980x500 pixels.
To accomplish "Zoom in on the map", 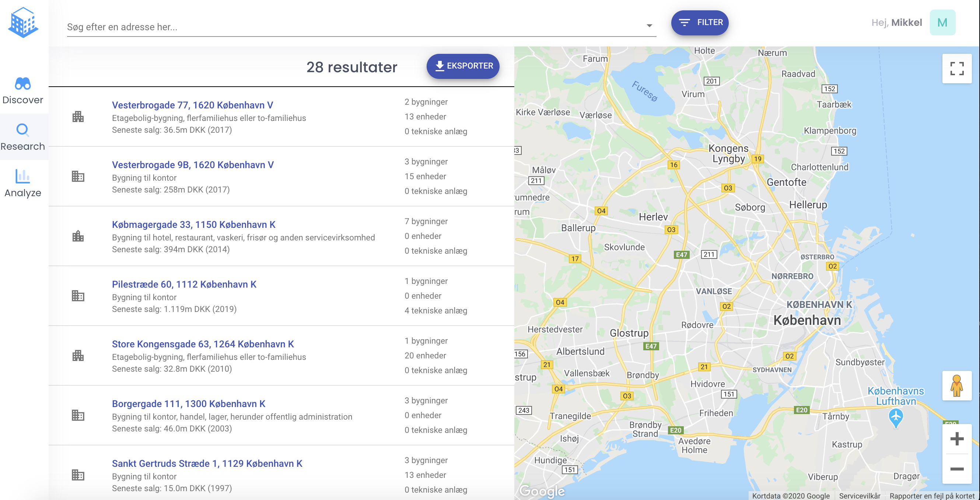I will tap(956, 439).
